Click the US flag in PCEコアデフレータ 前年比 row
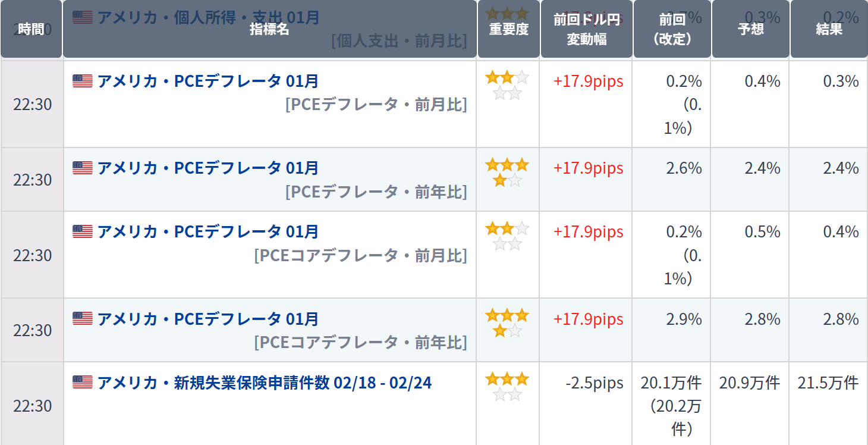This screenshot has width=868, height=445. (x=83, y=319)
